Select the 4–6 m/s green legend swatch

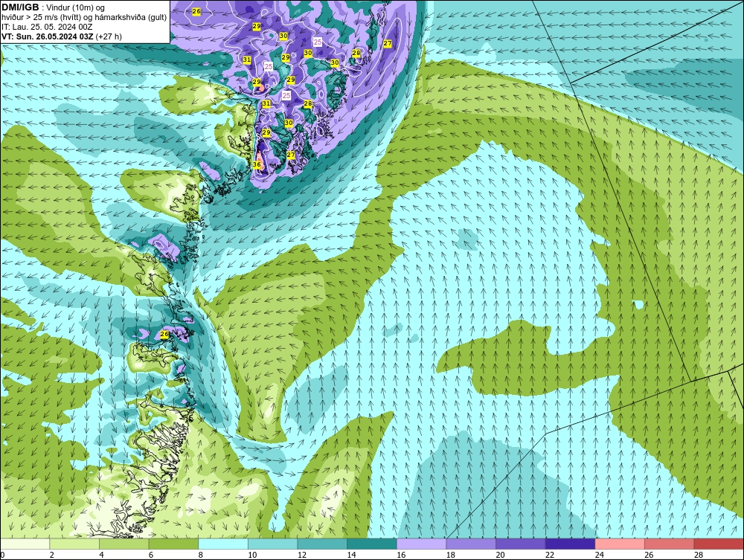pos(124,544)
